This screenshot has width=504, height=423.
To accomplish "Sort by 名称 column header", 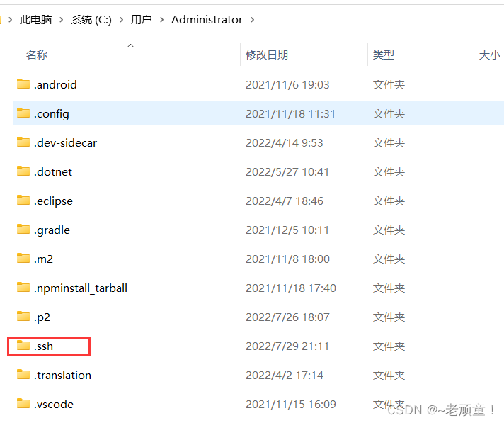I will (x=37, y=55).
